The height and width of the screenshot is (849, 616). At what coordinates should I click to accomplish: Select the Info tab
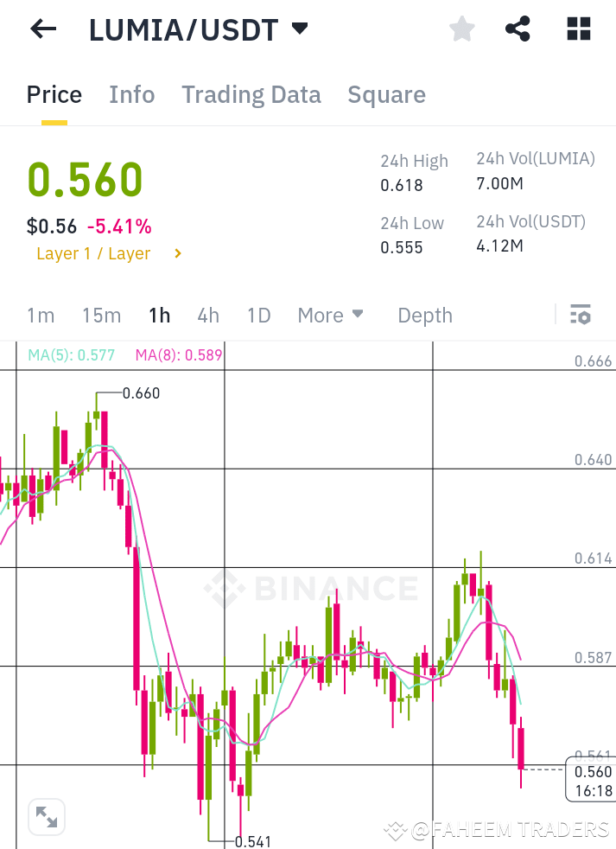131,94
